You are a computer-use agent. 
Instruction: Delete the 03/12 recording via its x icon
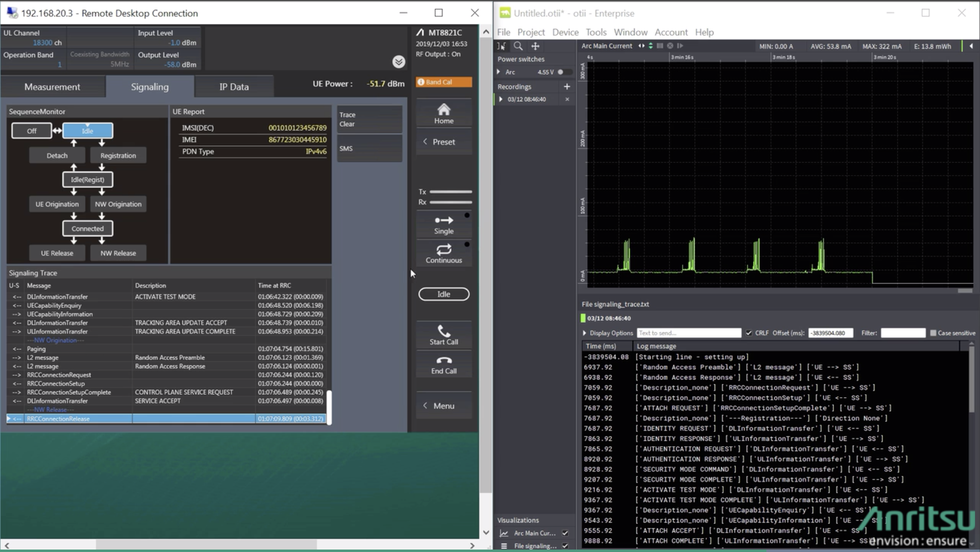pos(567,99)
